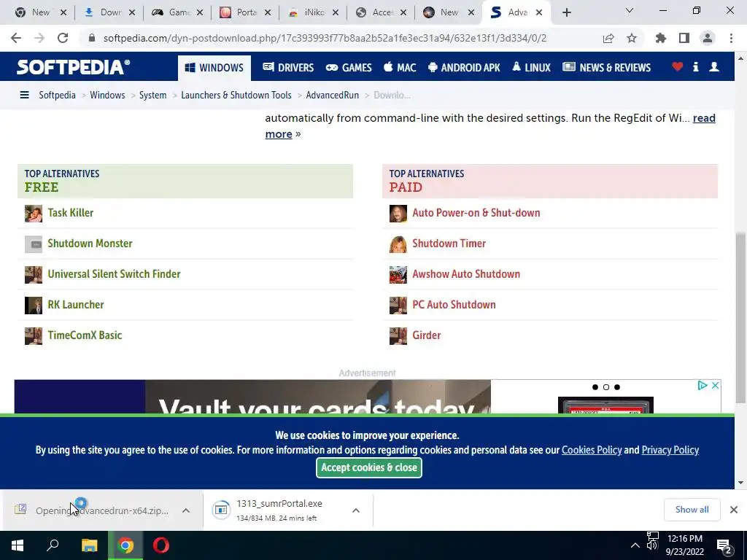Show hidden system tray icons
747x560 pixels.
coord(635,545)
